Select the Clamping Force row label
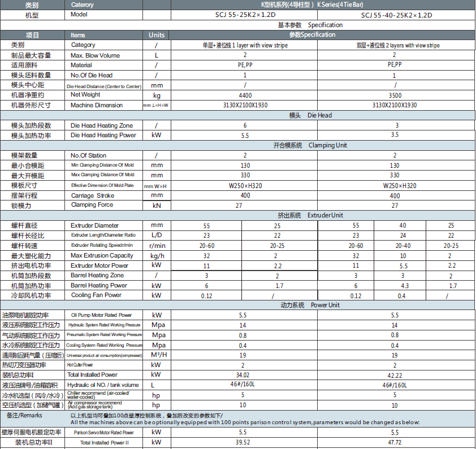Screen dimensions: 476x449 coord(92,205)
